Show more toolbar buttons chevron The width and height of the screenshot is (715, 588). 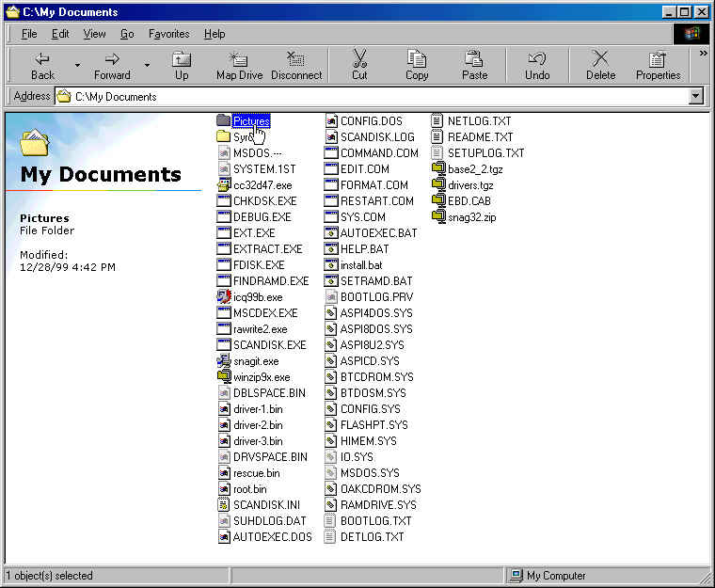(x=702, y=54)
